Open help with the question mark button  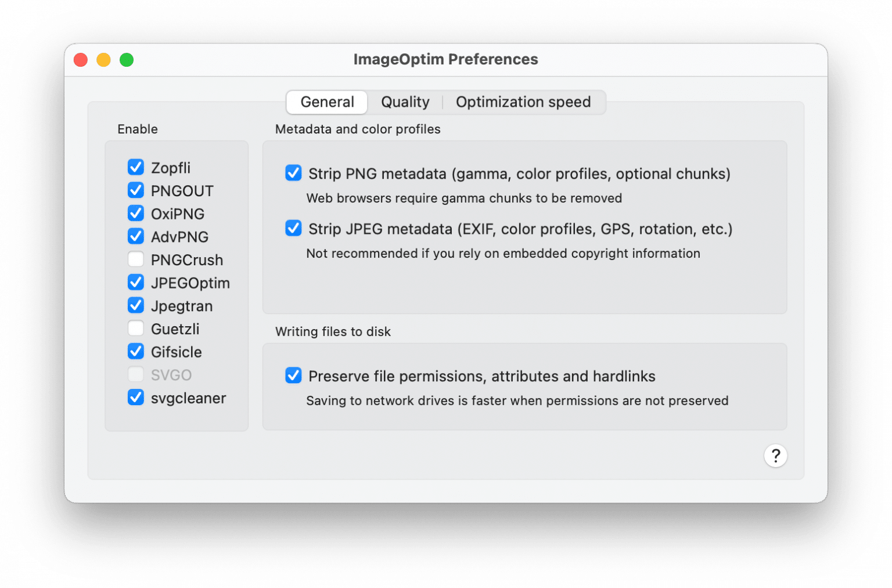pyautogui.click(x=775, y=456)
